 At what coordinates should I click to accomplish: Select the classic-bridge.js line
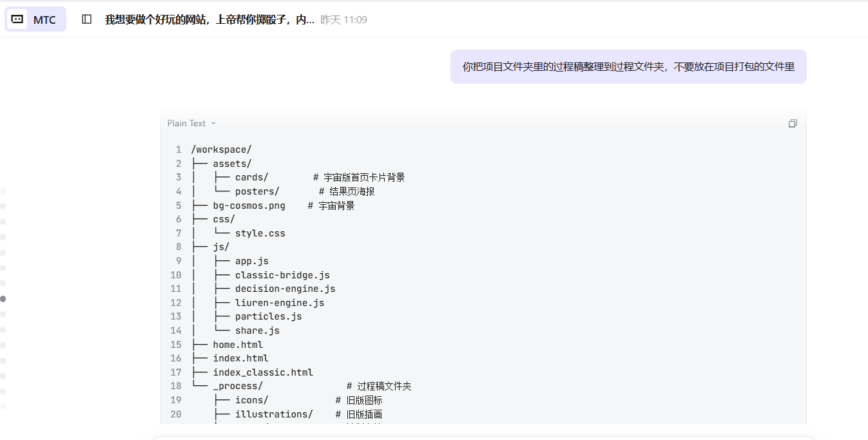[282, 275]
